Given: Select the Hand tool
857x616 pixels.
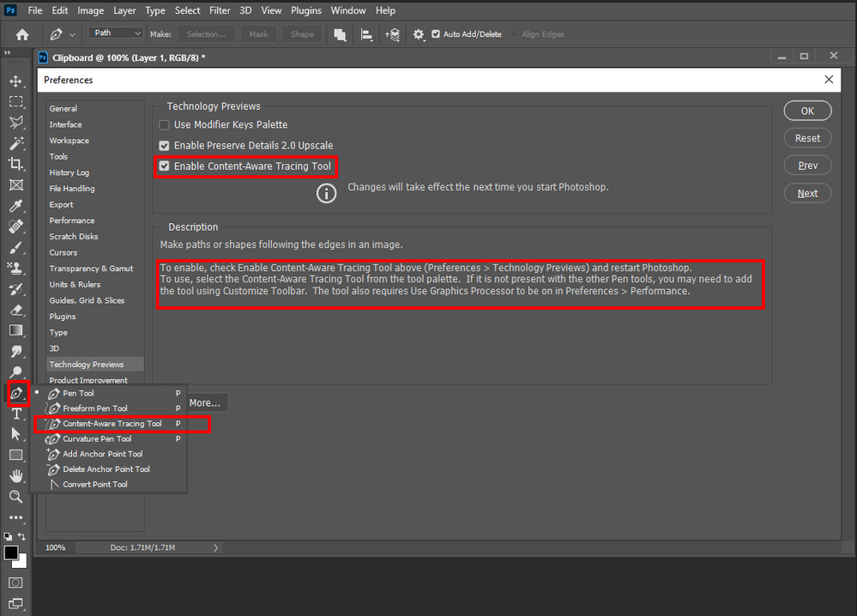Looking at the screenshot, I should click(x=15, y=475).
